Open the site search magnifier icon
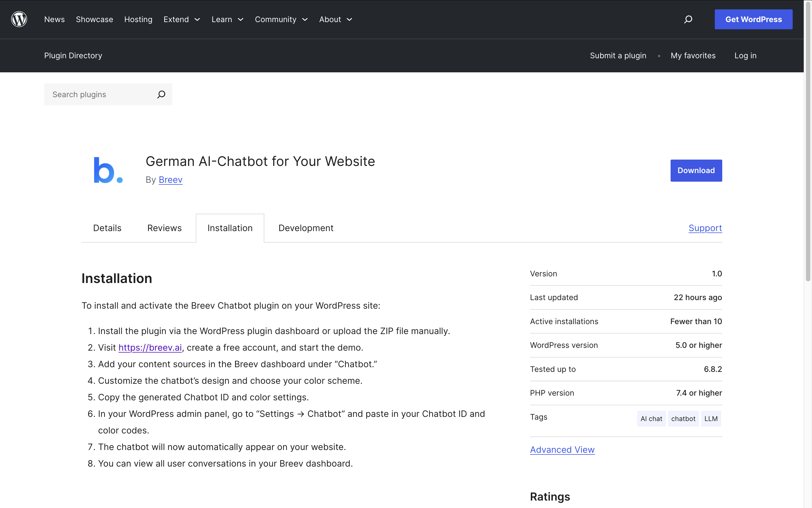Image resolution: width=812 pixels, height=508 pixels. pos(688,19)
